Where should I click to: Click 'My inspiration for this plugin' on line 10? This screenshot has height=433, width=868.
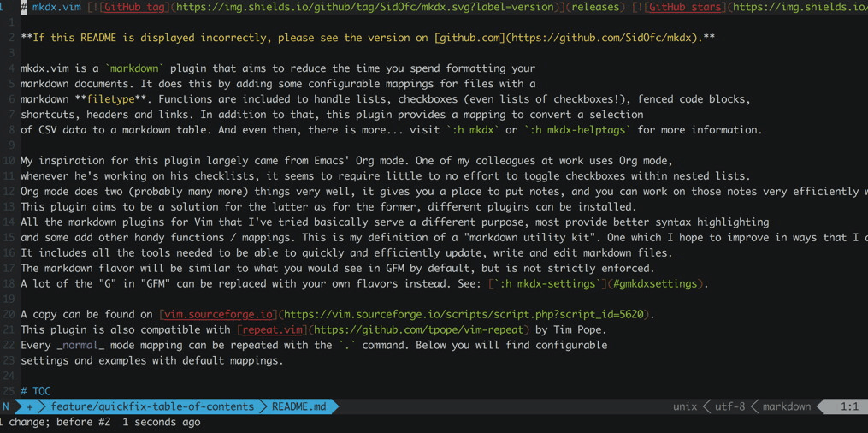pyautogui.click(x=110, y=161)
